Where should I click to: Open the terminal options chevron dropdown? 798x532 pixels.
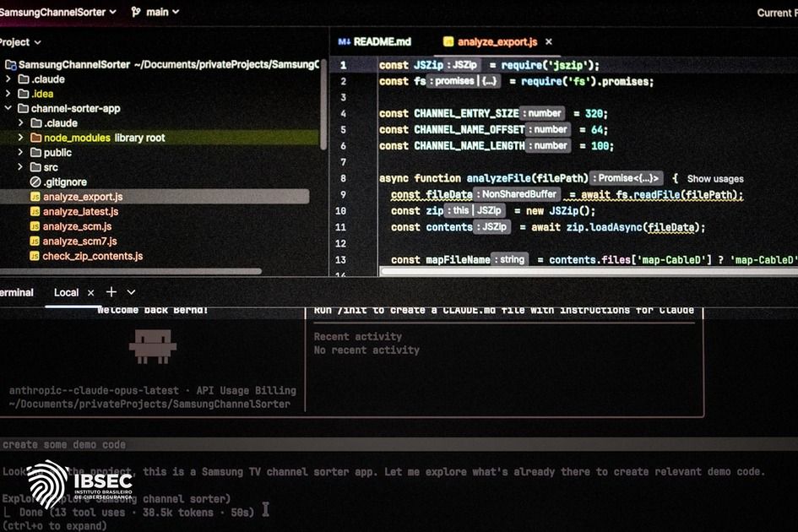[131, 292]
